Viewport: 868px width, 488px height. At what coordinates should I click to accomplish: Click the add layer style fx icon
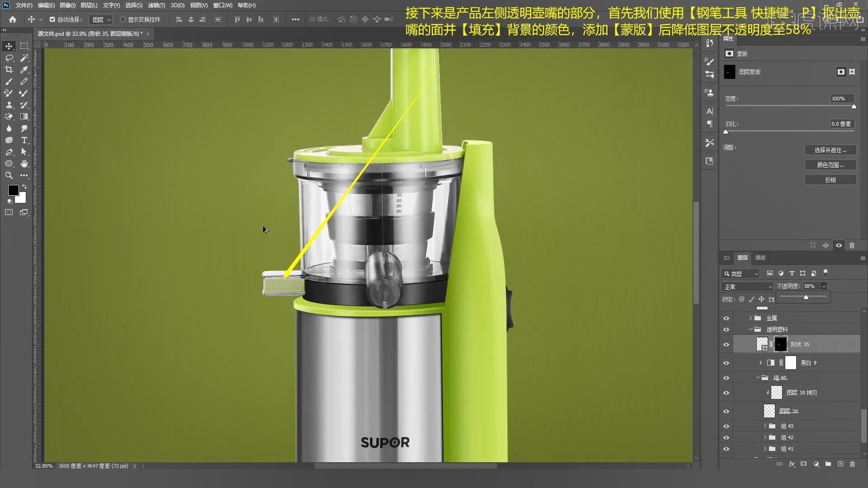[792, 464]
